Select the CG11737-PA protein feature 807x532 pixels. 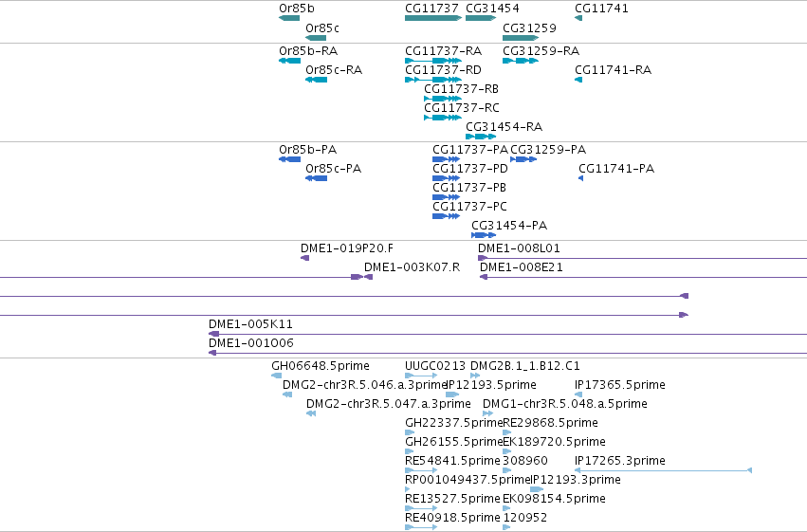tap(447, 159)
